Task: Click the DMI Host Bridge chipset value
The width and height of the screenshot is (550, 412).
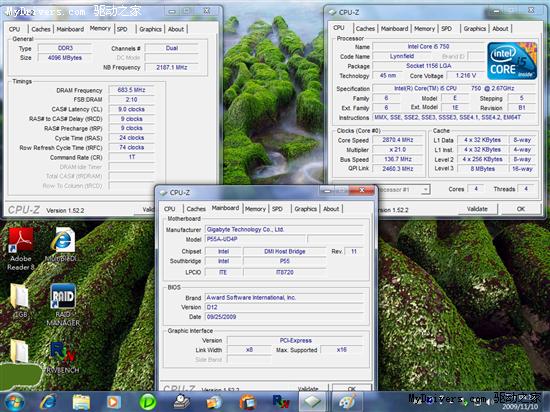Action: tap(284, 251)
